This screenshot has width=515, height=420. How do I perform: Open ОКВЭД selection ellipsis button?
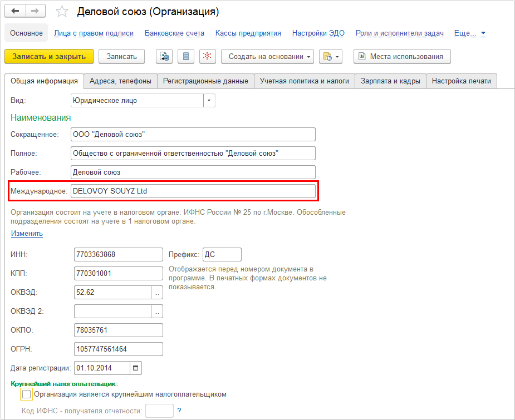(157, 293)
